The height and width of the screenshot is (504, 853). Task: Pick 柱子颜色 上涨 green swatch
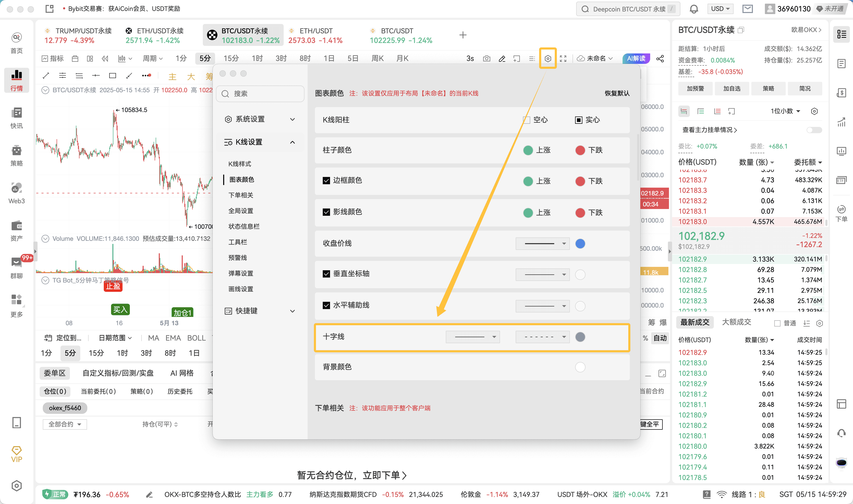click(x=528, y=150)
